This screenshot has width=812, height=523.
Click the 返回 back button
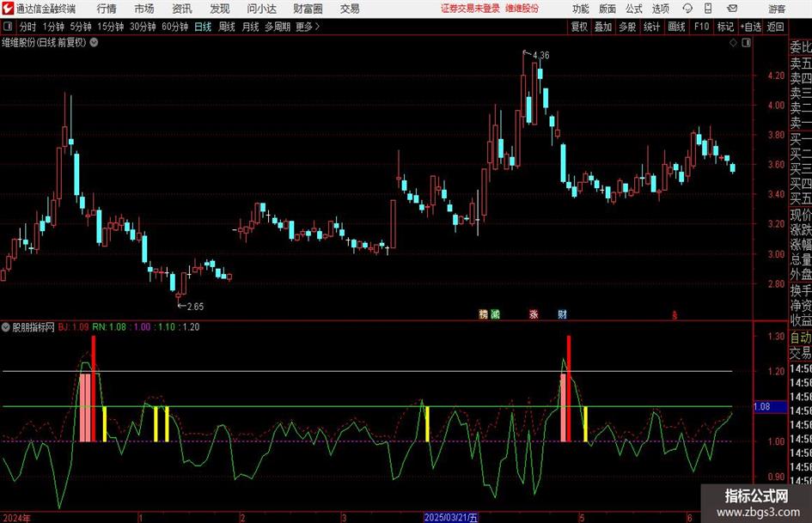coord(775,27)
